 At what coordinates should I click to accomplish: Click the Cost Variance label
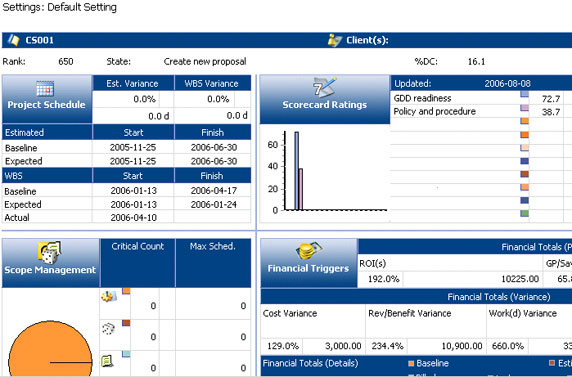tap(290, 313)
